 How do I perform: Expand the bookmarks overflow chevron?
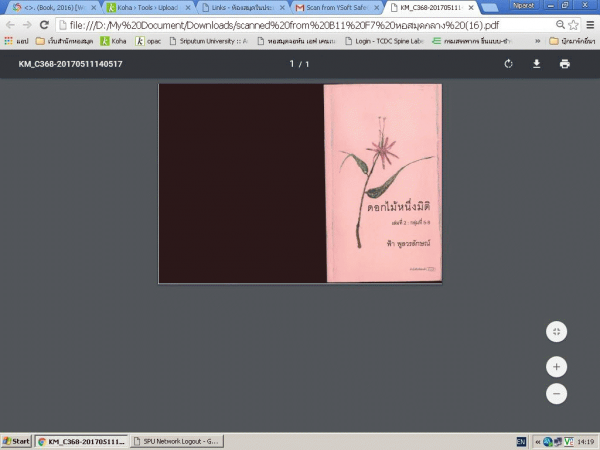pyautogui.click(x=538, y=41)
